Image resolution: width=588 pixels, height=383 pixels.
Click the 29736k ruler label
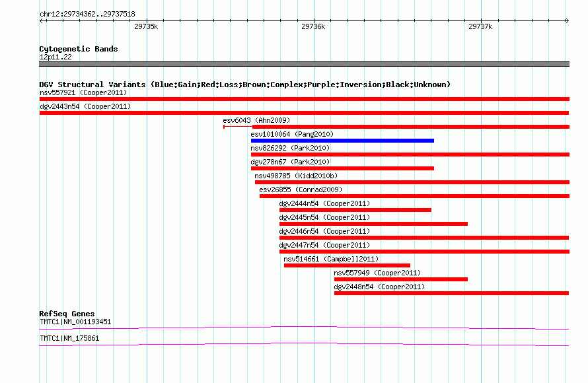313,26
